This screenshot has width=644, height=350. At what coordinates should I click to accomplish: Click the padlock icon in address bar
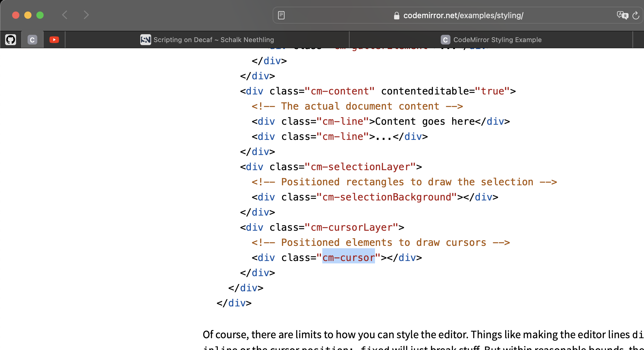tap(397, 15)
